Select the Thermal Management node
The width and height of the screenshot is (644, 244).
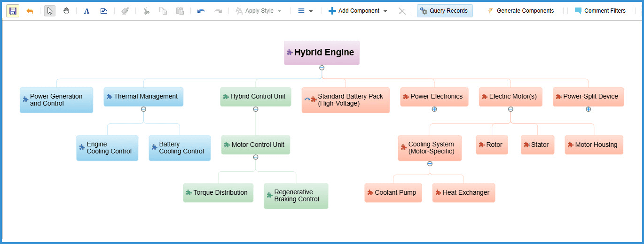[x=143, y=97]
